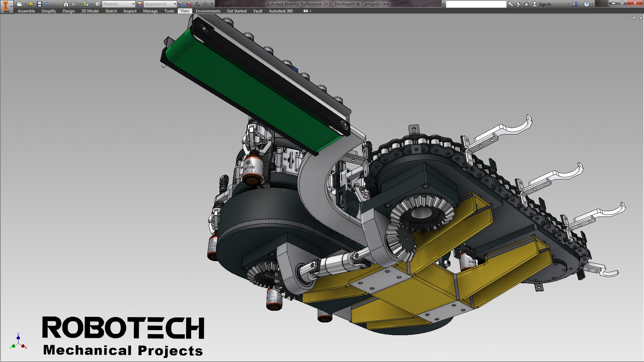Switch to the 3D Model tab
Viewport: 644px width, 362px height.
point(90,11)
